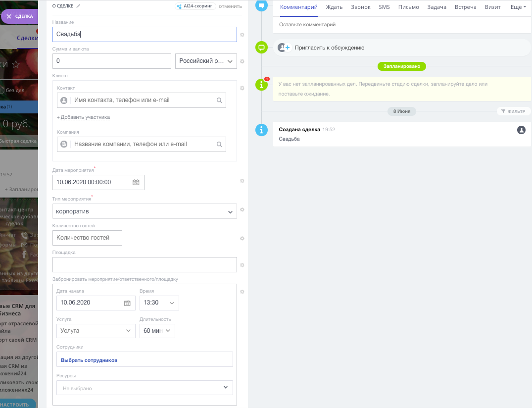This screenshot has width=532, height=408.
Task: Click company name search field
Action: pyautogui.click(x=142, y=144)
